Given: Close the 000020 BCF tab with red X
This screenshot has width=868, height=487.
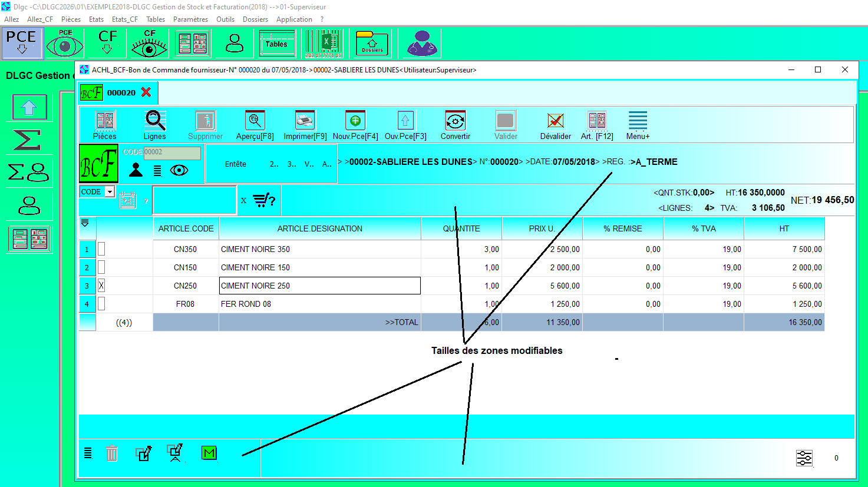Looking at the screenshot, I should 146,92.
